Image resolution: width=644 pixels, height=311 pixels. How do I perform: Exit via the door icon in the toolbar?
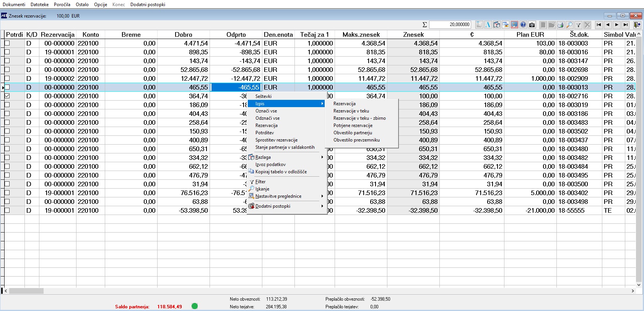637,25
